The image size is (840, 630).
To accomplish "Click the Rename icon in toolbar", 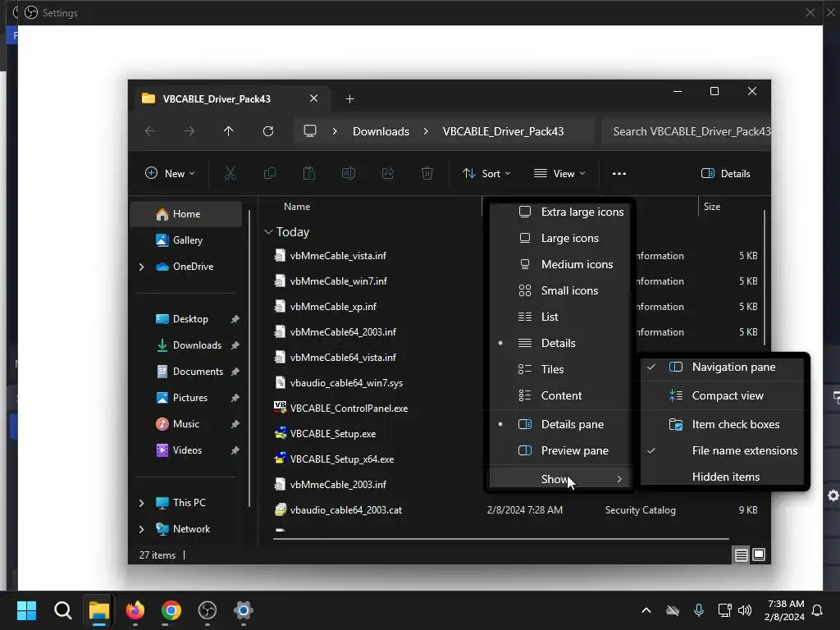I will pos(348,173).
